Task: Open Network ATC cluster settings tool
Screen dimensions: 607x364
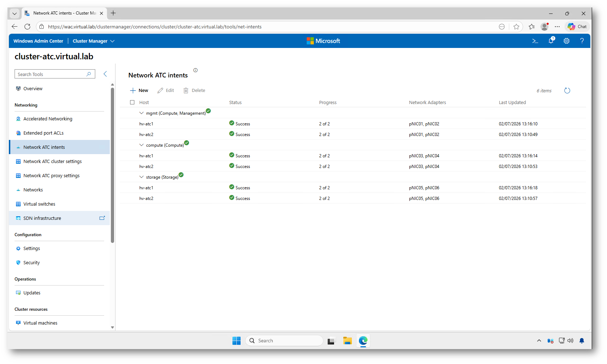Action: 52,161
